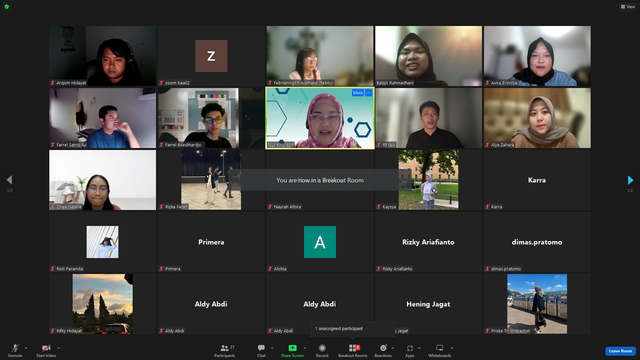Screen dimensions: 640x360
Task: Open Breakout Rooms from the toolbar
Action: pyautogui.click(x=353, y=350)
